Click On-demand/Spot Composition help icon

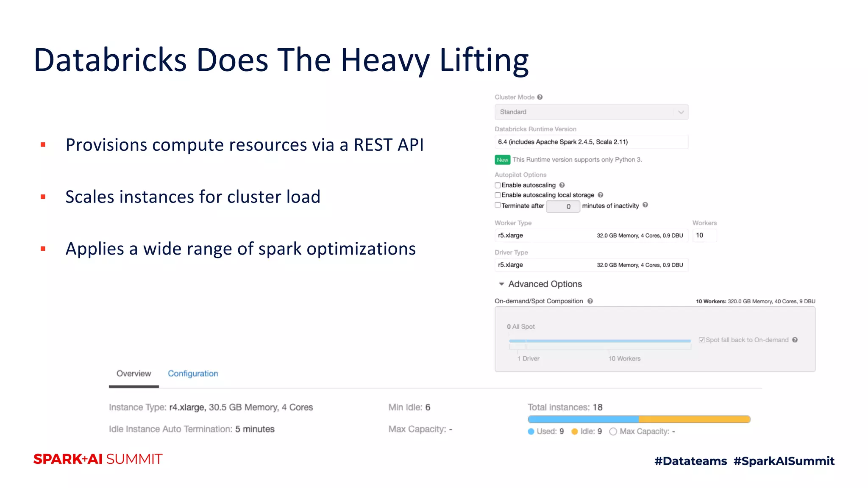pos(590,301)
